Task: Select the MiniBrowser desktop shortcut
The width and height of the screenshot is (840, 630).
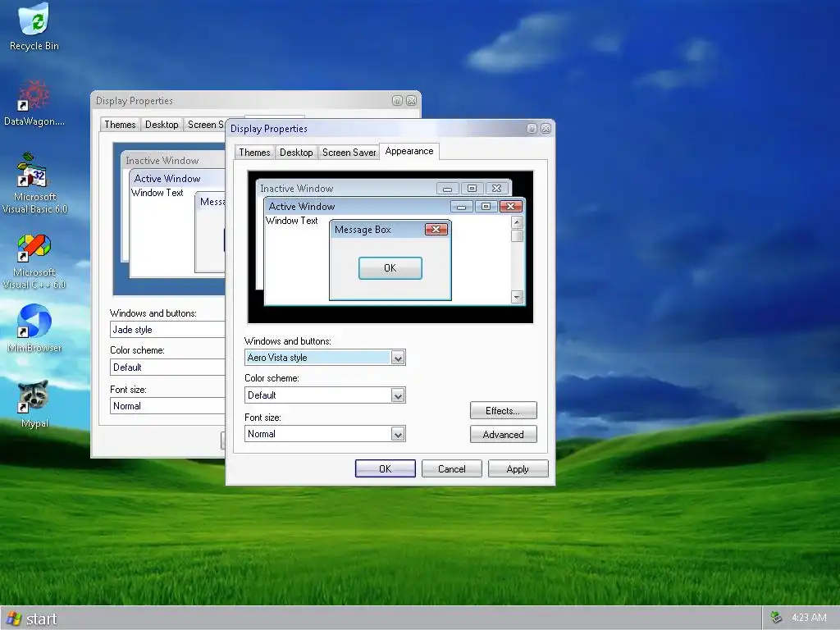Action: (34, 328)
